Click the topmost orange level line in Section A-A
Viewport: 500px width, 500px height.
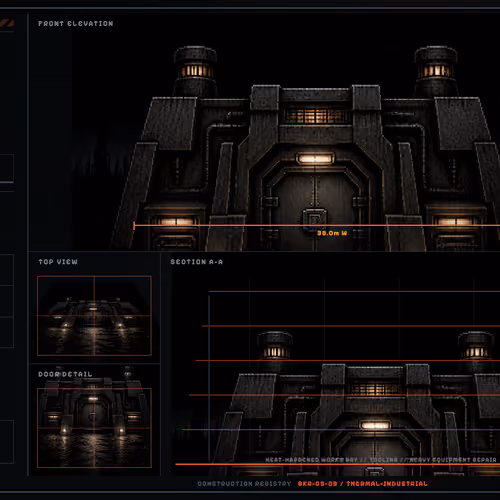(354, 292)
